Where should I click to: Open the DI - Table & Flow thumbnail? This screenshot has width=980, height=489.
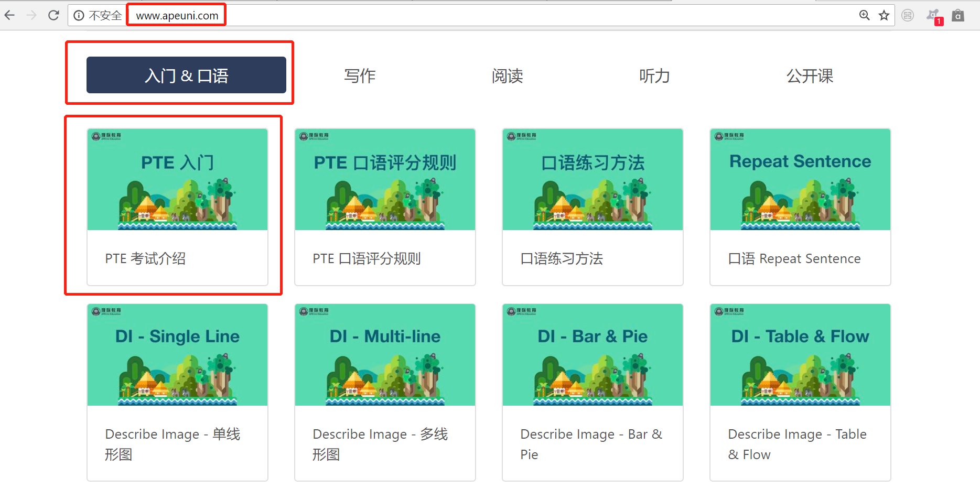pos(800,355)
